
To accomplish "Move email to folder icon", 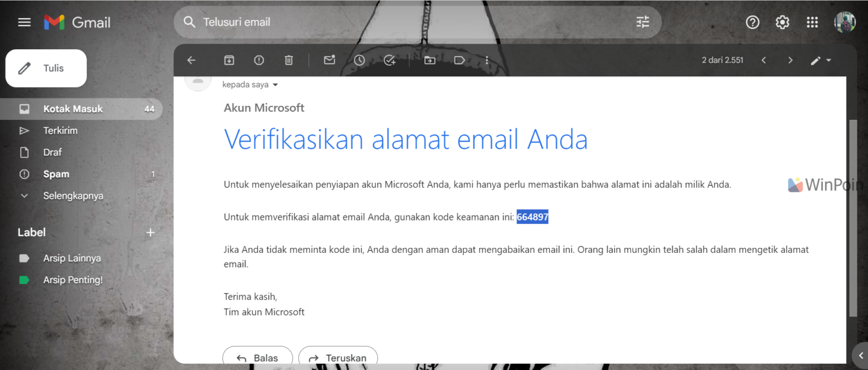I will [430, 60].
